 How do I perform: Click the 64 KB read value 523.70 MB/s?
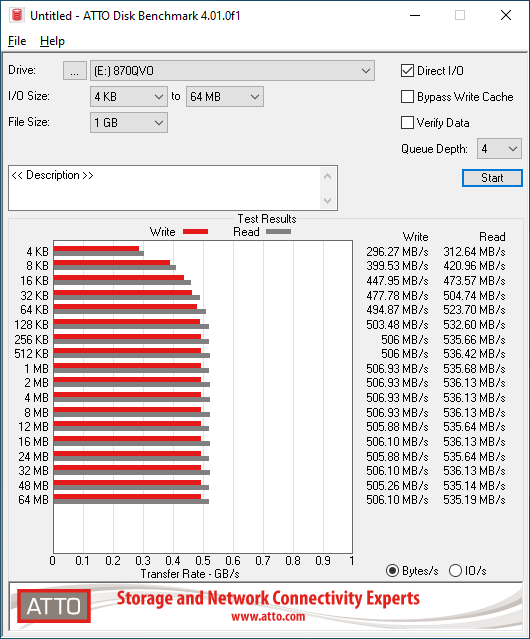474,310
